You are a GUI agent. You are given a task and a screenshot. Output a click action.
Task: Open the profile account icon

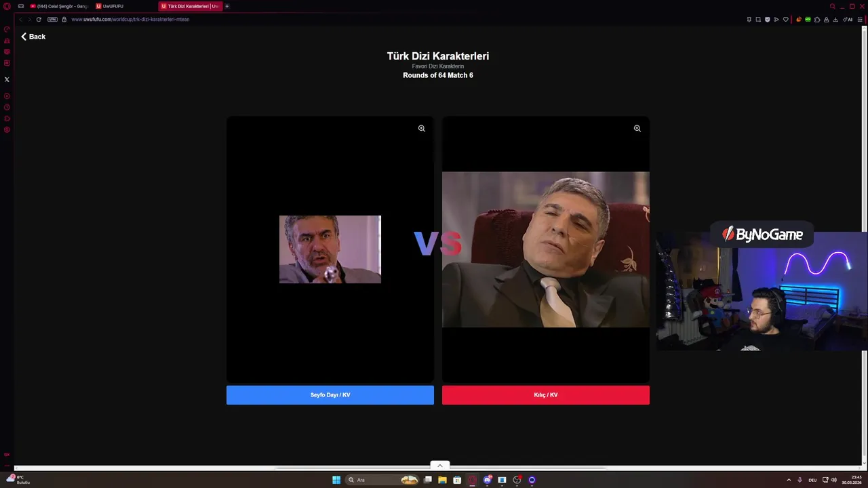(x=826, y=20)
